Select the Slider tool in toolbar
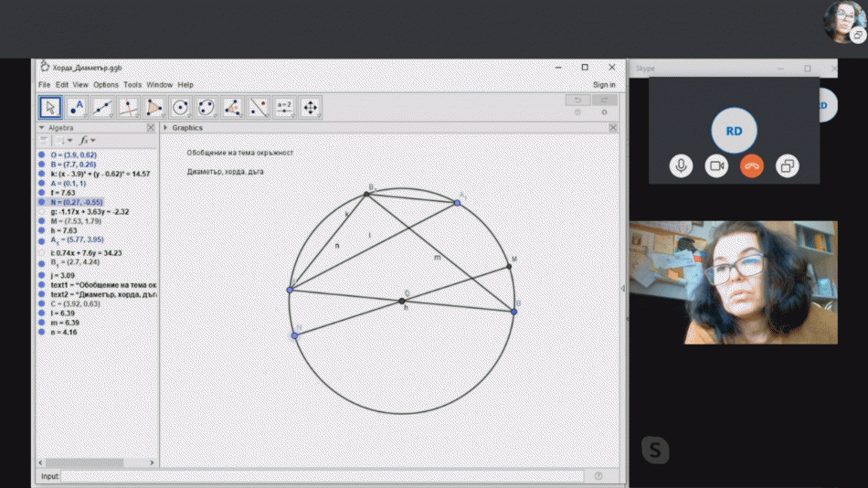Viewport: 868px width, 488px height. [x=284, y=108]
